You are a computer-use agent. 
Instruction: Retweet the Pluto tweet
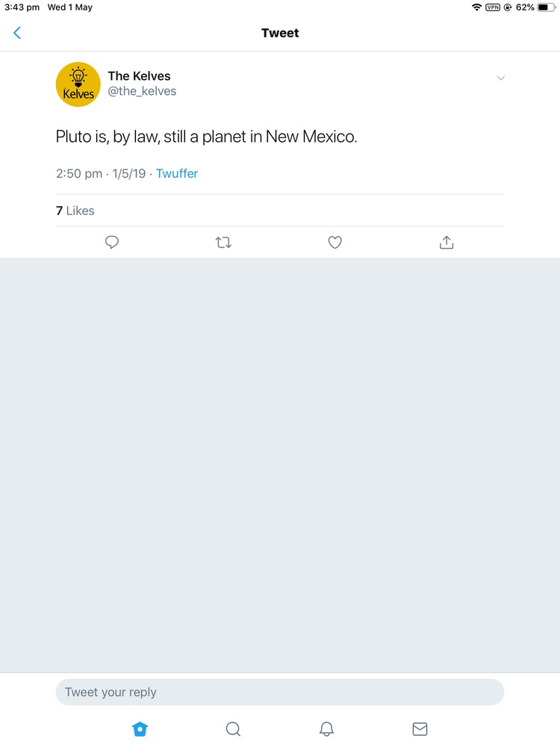(x=223, y=242)
